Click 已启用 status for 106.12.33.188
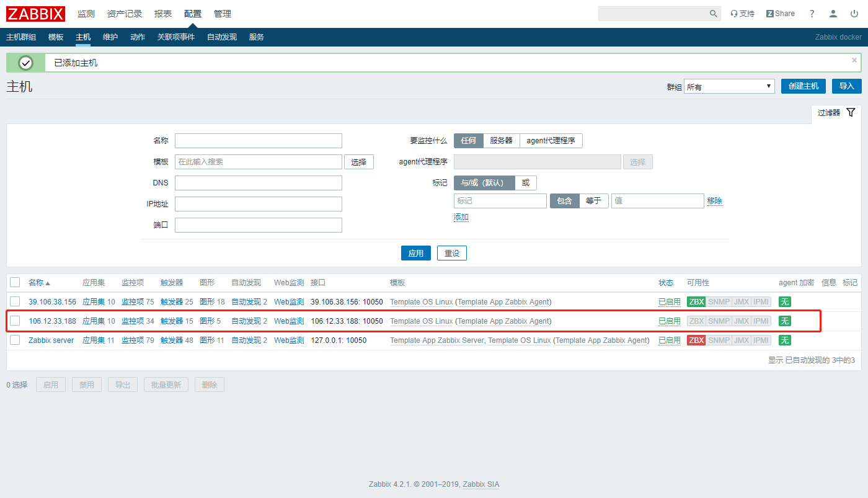The height and width of the screenshot is (498, 868). [x=670, y=321]
